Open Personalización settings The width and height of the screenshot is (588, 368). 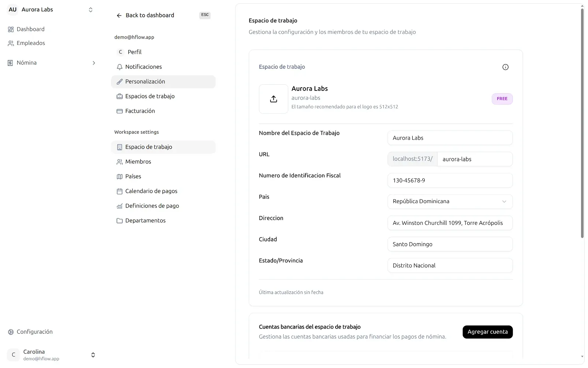coord(163,82)
